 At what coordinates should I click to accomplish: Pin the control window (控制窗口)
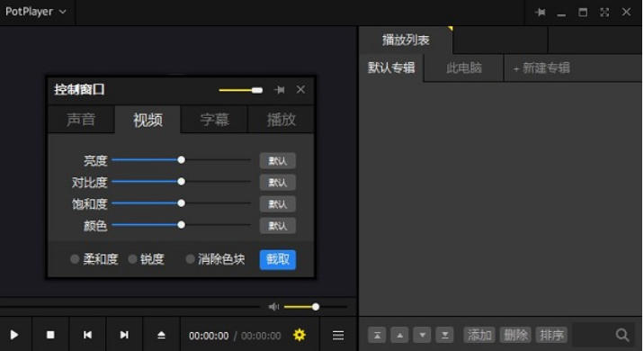click(x=280, y=90)
